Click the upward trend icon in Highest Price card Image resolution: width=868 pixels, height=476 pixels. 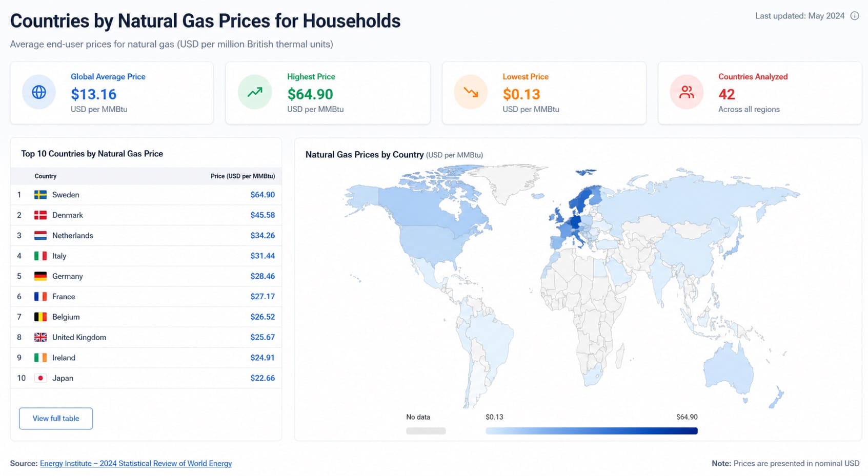tap(255, 92)
